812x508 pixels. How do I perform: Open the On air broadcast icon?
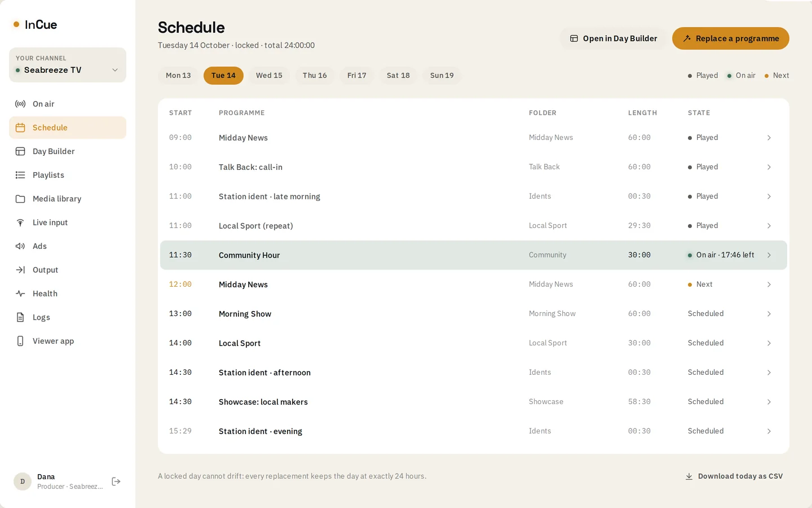pos(20,104)
